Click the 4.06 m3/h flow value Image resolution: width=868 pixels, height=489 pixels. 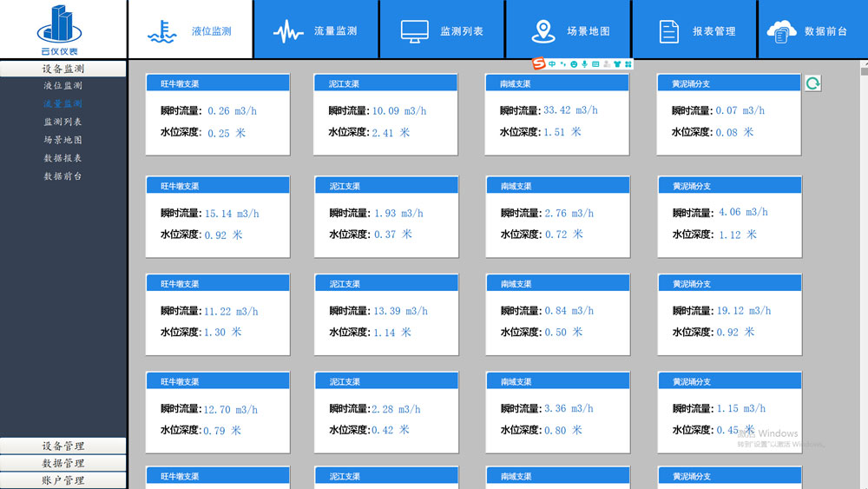point(744,212)
